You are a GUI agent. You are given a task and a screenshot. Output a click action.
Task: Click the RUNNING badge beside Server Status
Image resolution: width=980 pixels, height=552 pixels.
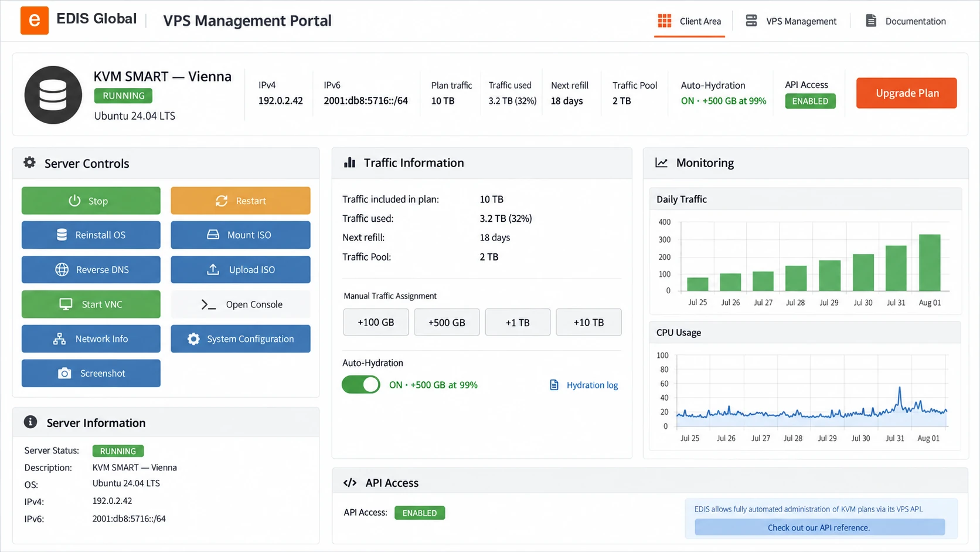coord(118,451)
